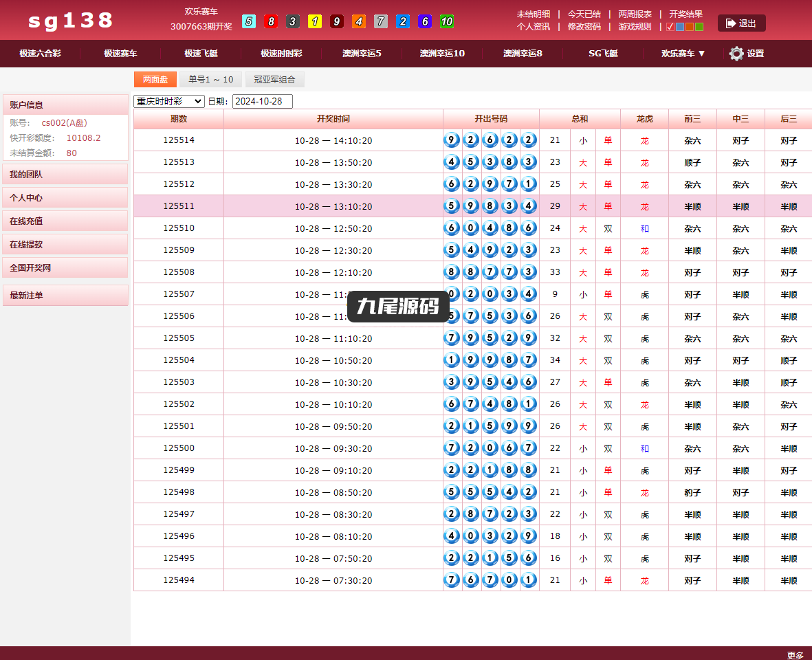Open the 个人资讯 link
The width and height of the screenshot is (812, 660).
pos(534,27)
